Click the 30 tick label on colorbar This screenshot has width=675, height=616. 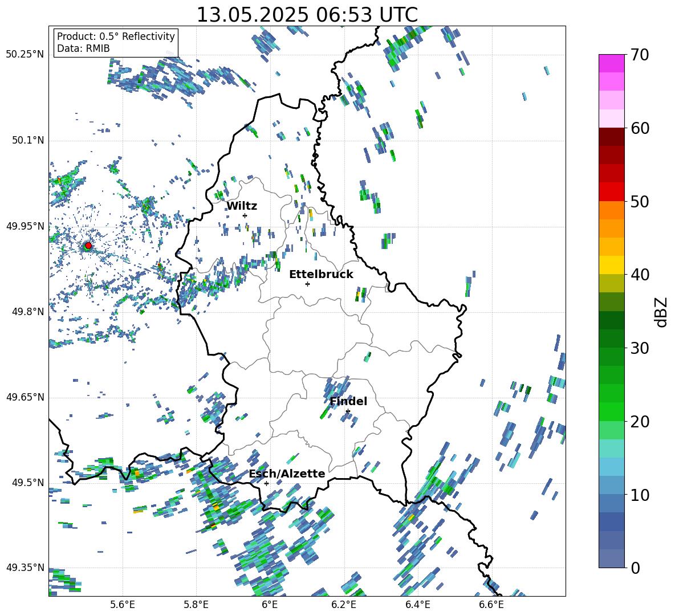point(640,348)
